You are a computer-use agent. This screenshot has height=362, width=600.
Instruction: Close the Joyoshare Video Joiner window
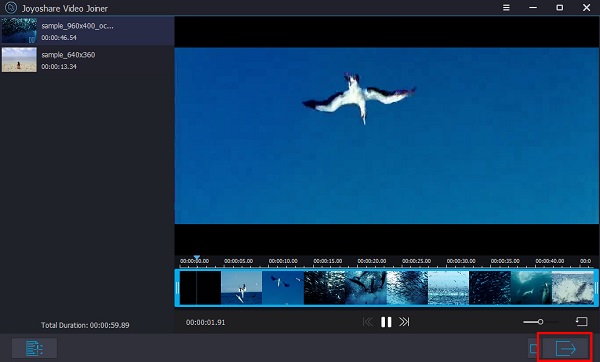(586, 8)
